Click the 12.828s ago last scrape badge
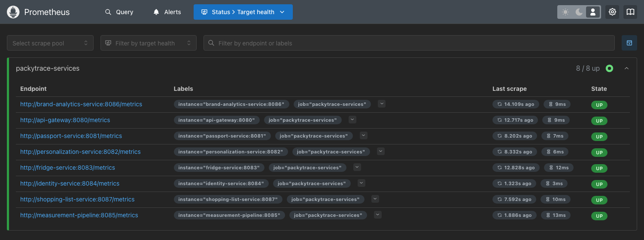The height and width of the screenshot is (240, 644). click(x=516, y=168)
